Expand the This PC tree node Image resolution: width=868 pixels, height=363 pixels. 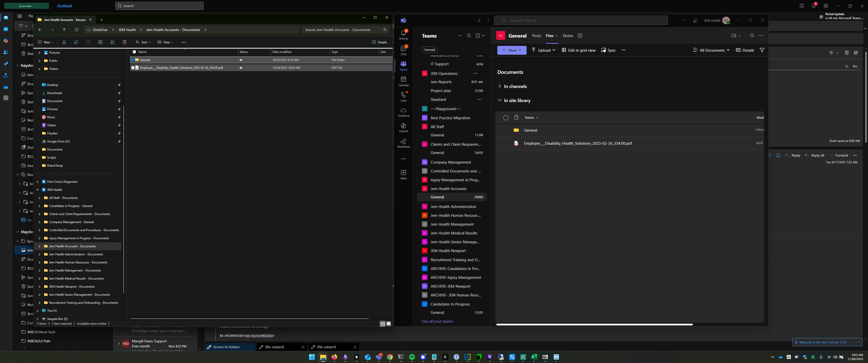pos(37,311)
